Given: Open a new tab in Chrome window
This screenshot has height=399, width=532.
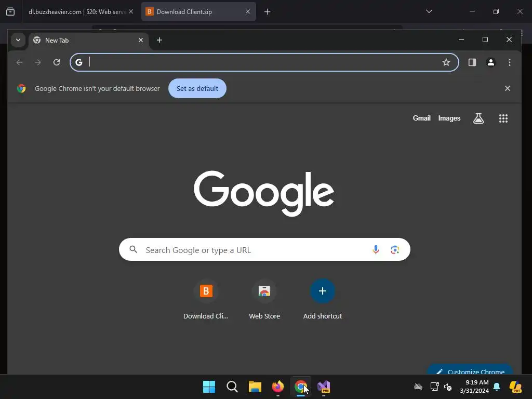Looking at the screenshot, I should point(159,40).
